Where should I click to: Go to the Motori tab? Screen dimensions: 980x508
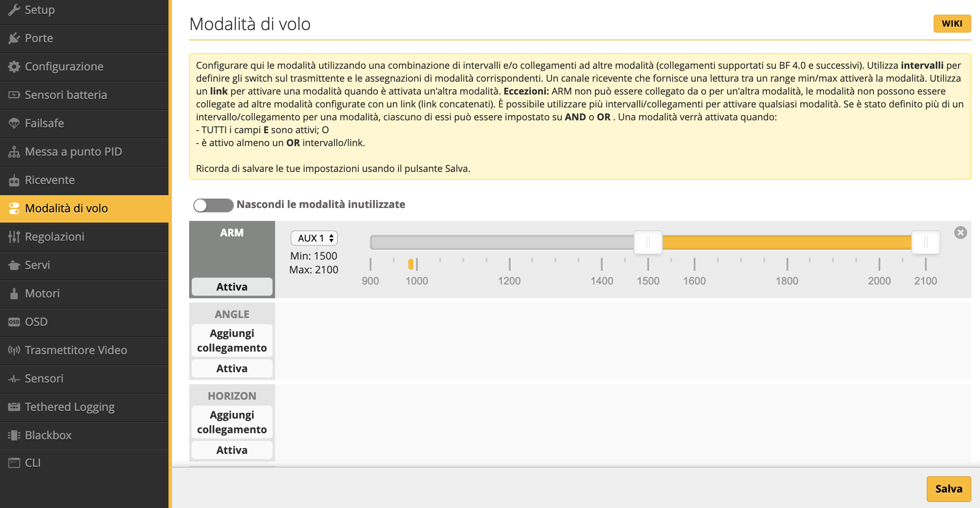click(x=42, y=294)
